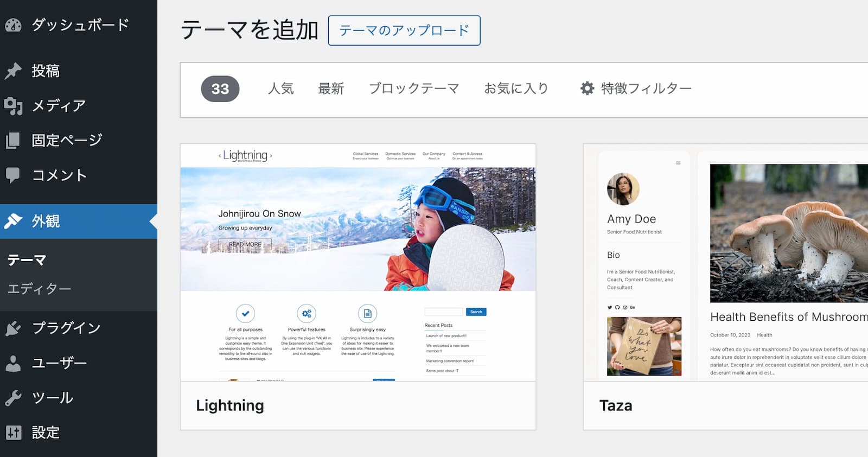This screenshot has width=868, height=457.
Task: Click the user silhouette icon
Action: coord(13,363)
